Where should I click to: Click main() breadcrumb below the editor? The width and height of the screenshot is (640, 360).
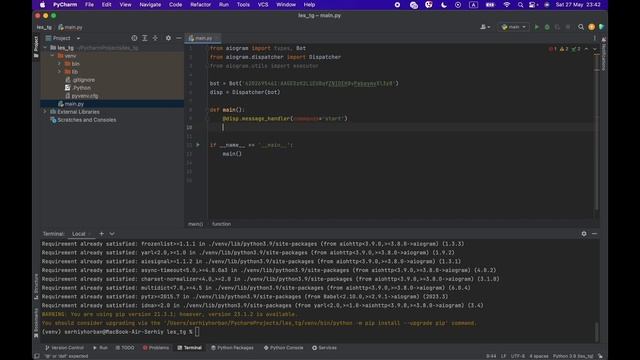click(x=195, y=224)
